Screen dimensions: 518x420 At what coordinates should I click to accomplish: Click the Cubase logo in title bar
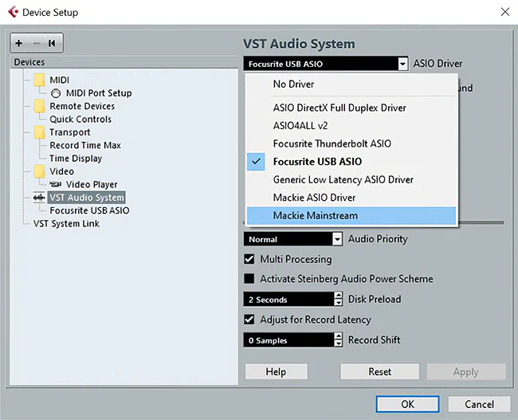(x=14, y=12)
